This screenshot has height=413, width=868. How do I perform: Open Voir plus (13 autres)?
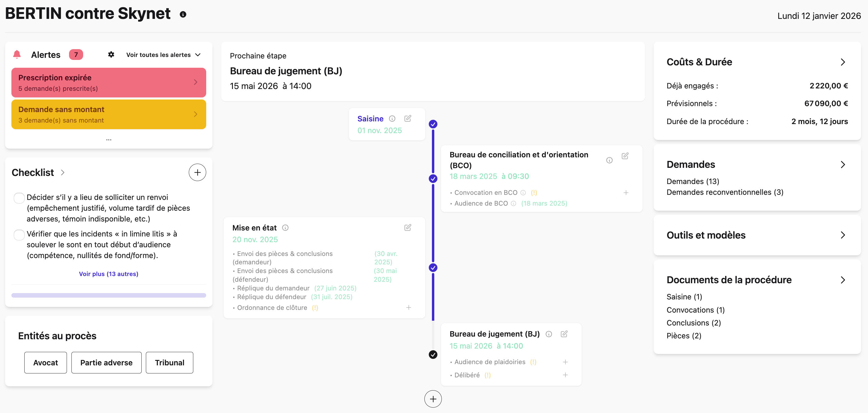108,274
